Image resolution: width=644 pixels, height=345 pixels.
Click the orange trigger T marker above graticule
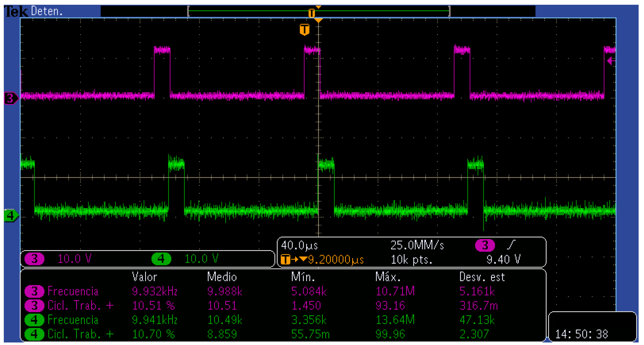coord(305,29)
